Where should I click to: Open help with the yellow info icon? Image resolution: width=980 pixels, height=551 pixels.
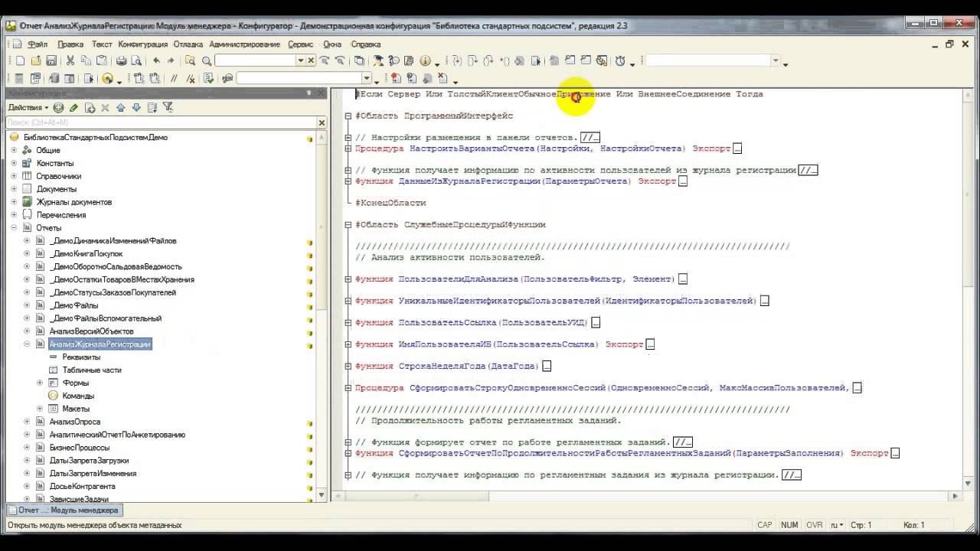[x=426, y=61]
